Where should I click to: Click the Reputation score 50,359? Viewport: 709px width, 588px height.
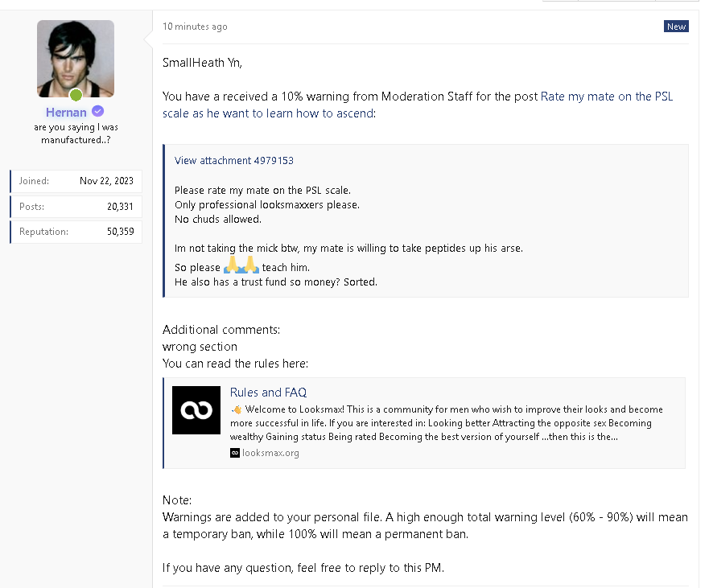[120, 232]
